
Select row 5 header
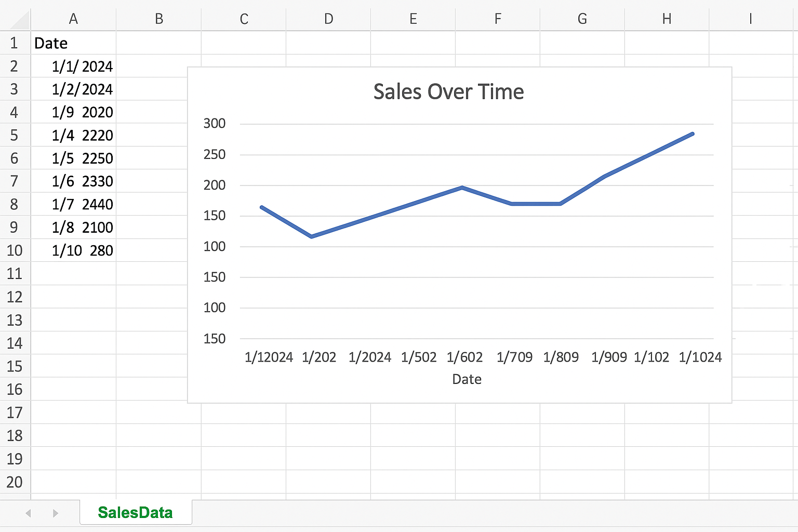pyautogui.click(x=15, y=135)
